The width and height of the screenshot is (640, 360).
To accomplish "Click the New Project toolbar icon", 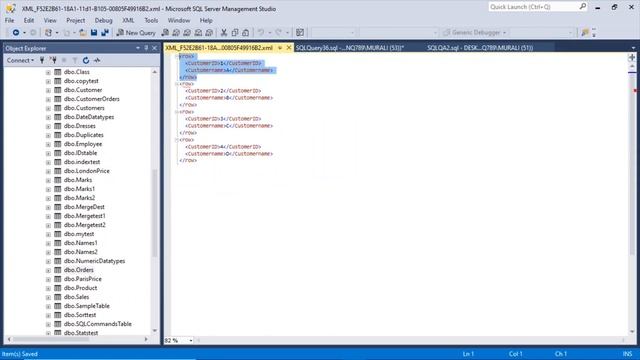I will tap(48, 33).
